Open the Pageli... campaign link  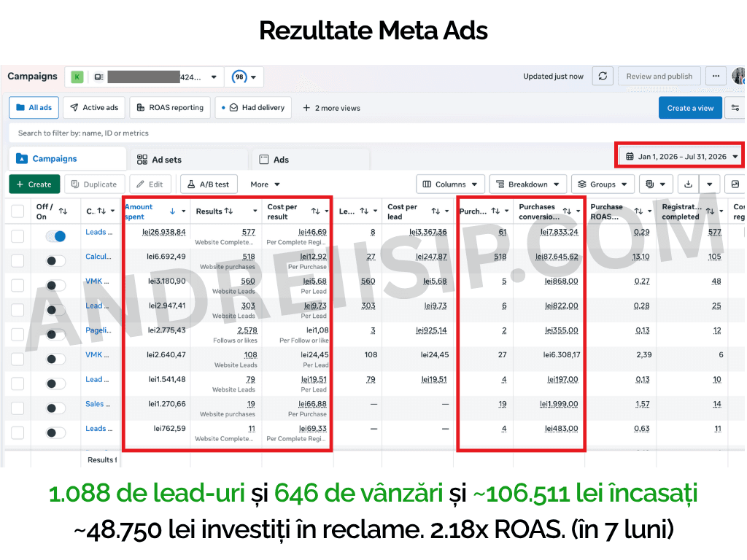point(98,330)
